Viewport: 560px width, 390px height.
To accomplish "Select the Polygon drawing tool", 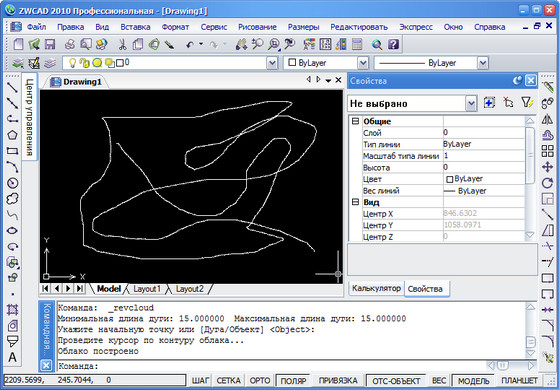I will coord(12,135).
